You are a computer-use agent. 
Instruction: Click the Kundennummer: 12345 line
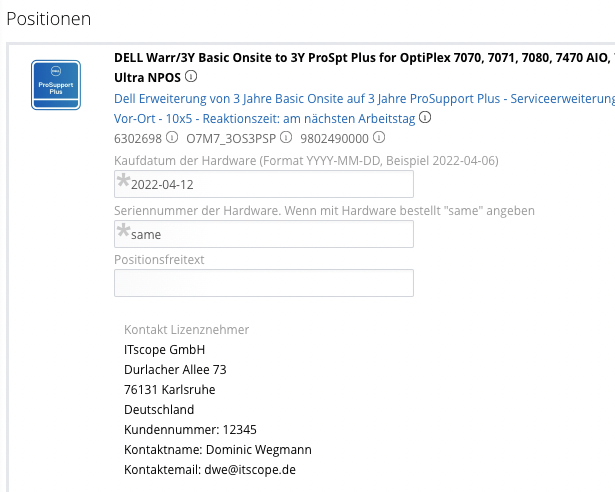click(183, 429)
